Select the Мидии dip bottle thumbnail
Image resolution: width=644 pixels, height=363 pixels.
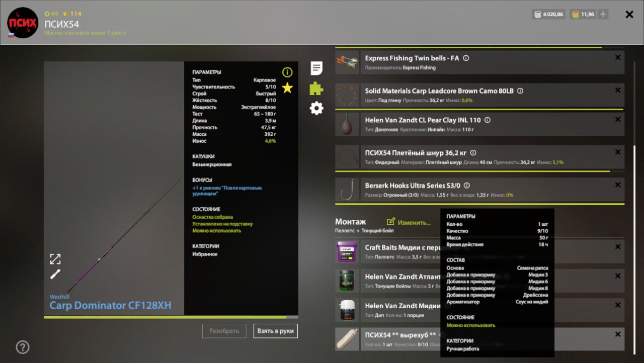(x=347, y=310)
